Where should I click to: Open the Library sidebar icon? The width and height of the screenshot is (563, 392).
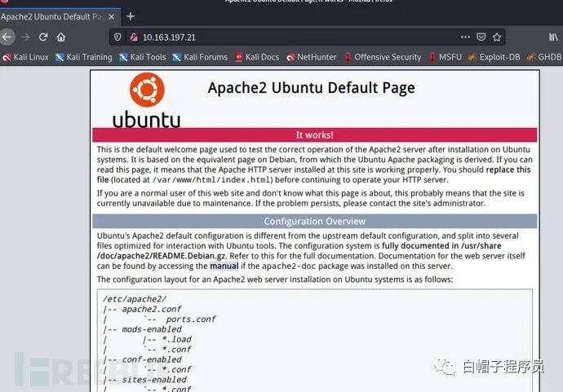(553, 37)
